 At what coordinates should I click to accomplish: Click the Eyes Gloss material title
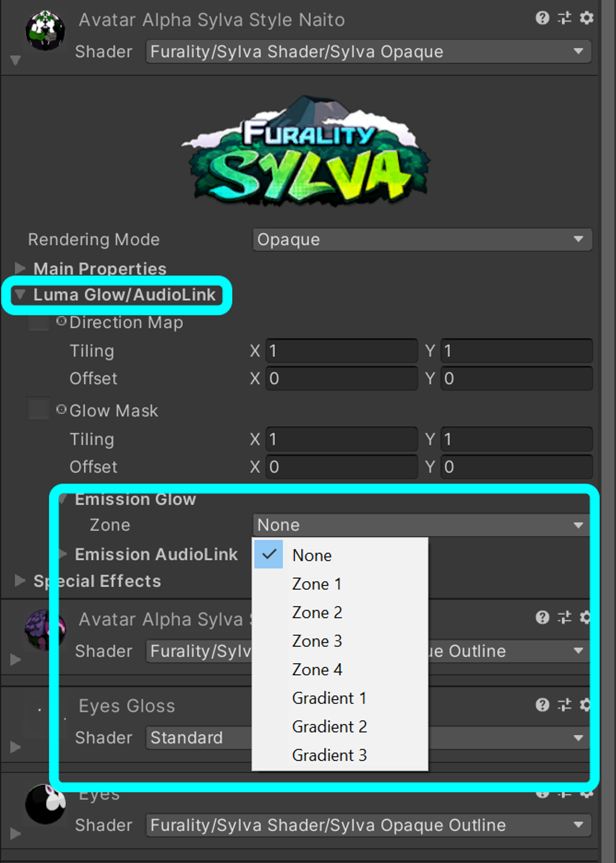point(127,706)
